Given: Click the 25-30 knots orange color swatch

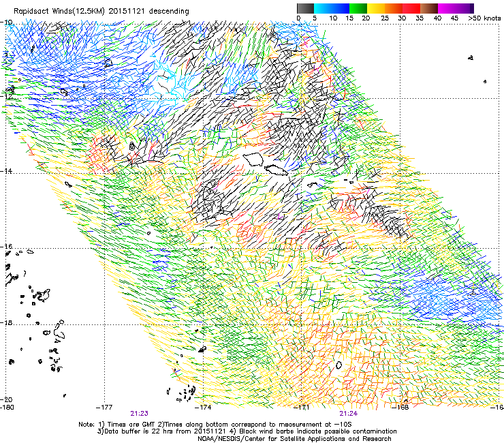Looking at the screenshot, I should pyautogui.click(x=394, y=8).
